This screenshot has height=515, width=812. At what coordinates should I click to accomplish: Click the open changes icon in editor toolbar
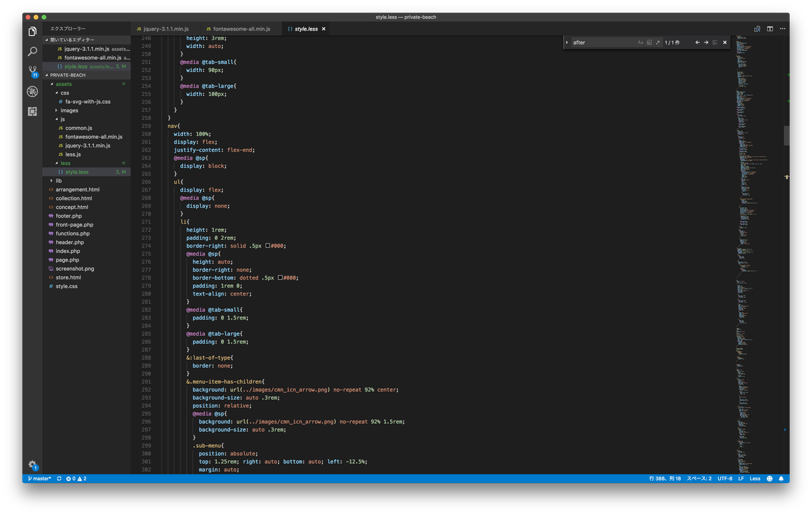(x=757, y=29)
